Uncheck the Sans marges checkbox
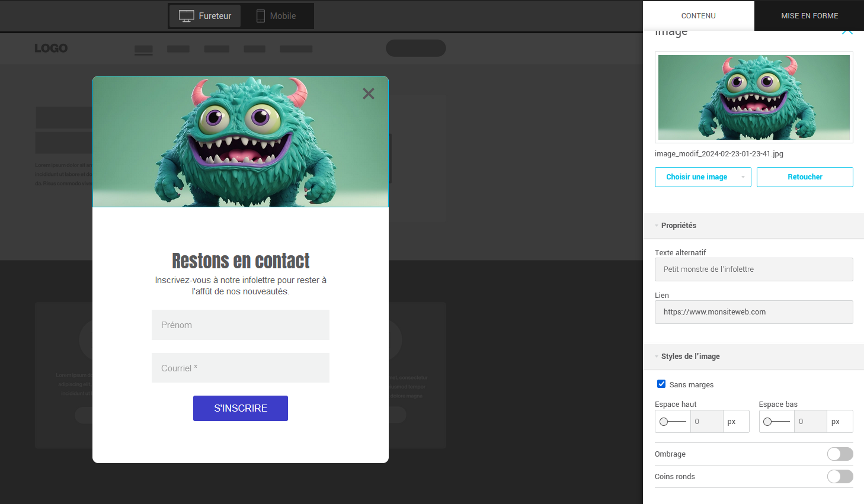The width and height of the screenshot is (864, 504). click(661, 384)
